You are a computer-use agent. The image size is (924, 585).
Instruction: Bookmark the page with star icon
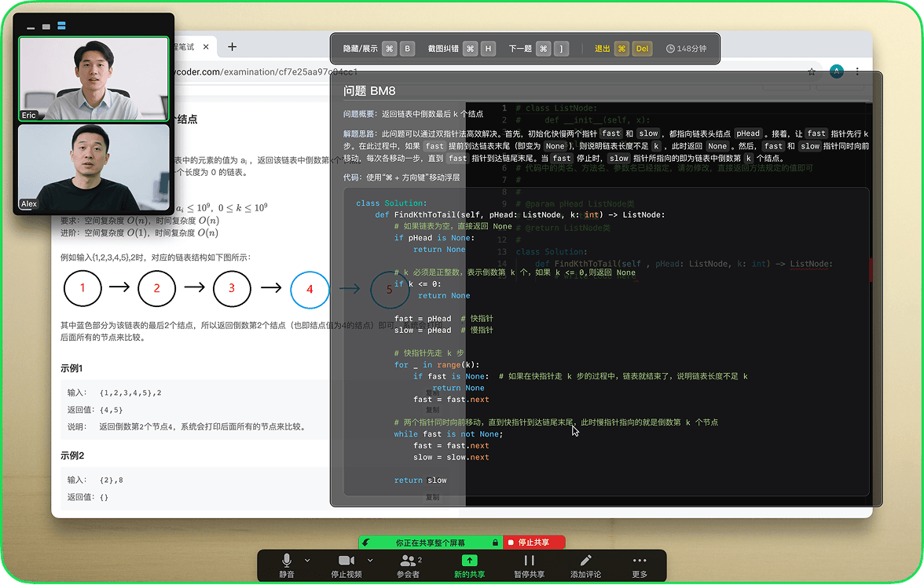812,72
